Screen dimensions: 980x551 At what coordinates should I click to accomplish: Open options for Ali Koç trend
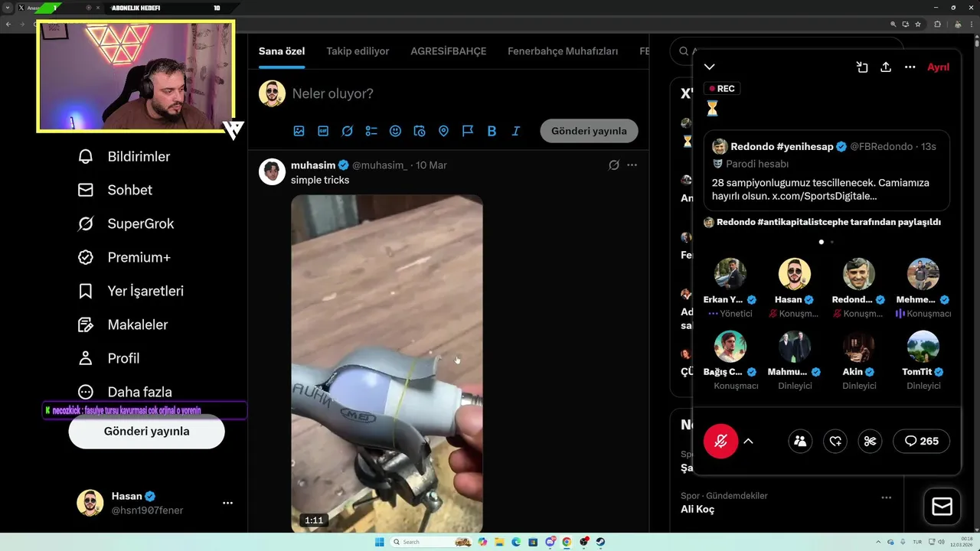click(x=886, y=497)
